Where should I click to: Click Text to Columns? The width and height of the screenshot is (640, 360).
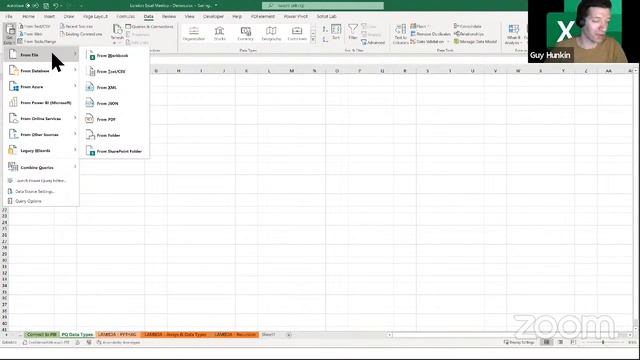point(400,34)
